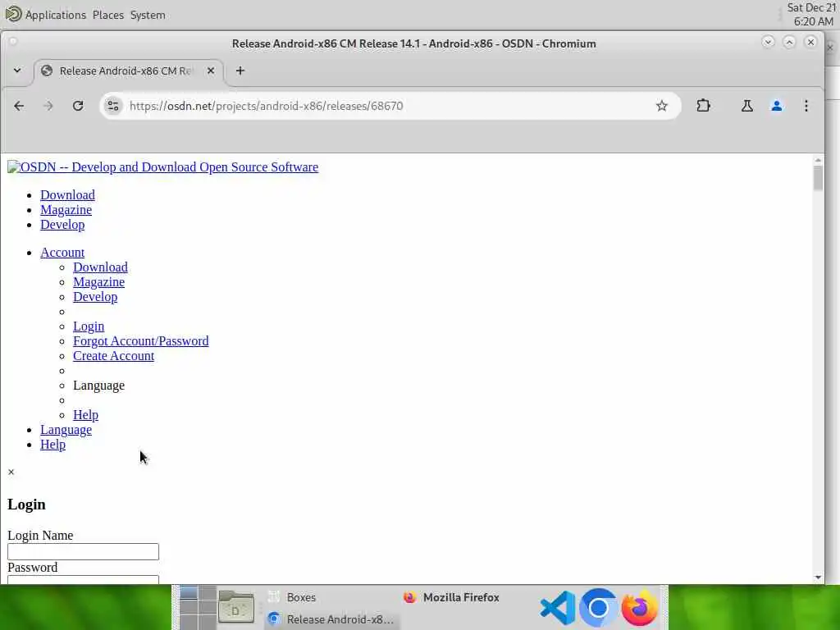840x630 pixels.
Task: Open the Extensions puzzle icon
Action: click(x=703, y=106)
